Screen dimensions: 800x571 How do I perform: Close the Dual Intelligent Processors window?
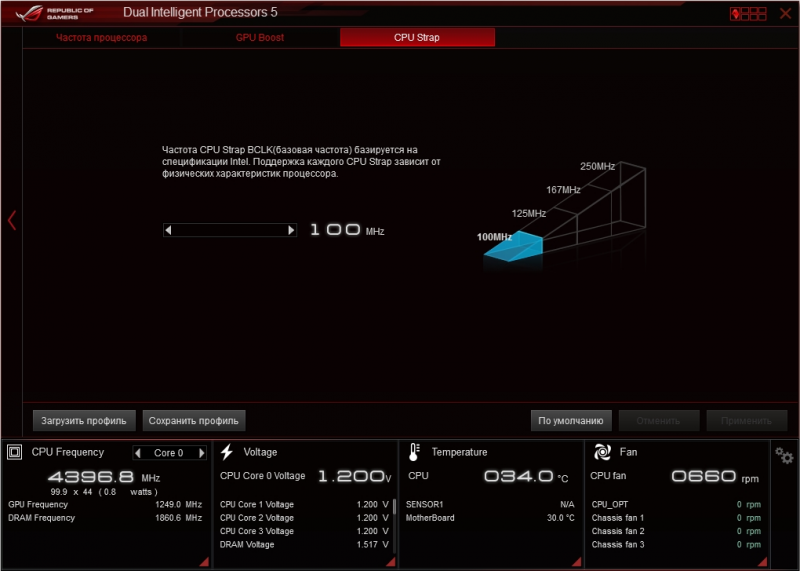785,13
